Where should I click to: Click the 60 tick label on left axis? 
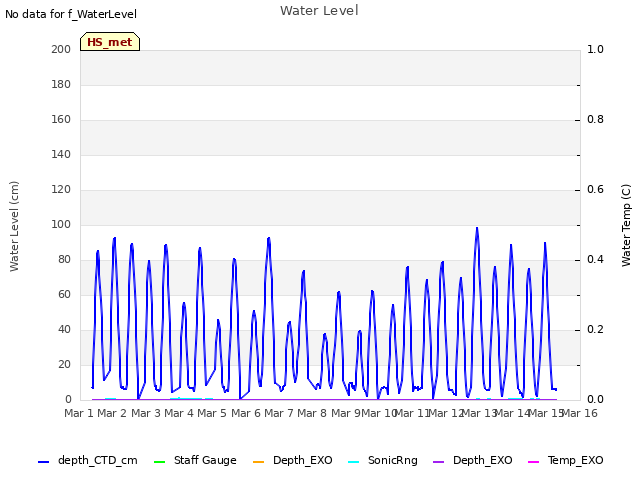pos(64,295)
